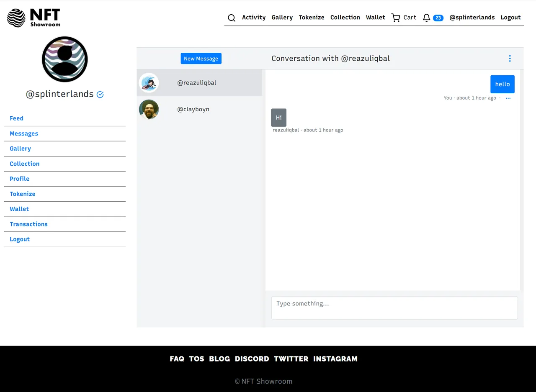Viewport: 536px width, 392px height.
Task: Click the Conversation with @reazuliqbal heading
Action: click(330, 59)
